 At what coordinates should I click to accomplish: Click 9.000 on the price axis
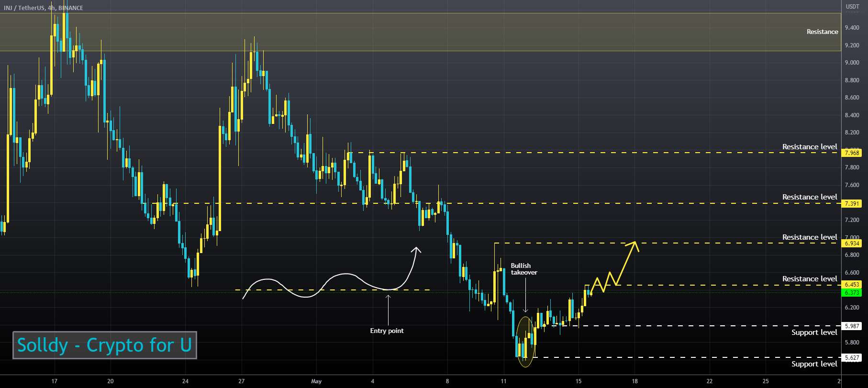(x=852, y=63)
